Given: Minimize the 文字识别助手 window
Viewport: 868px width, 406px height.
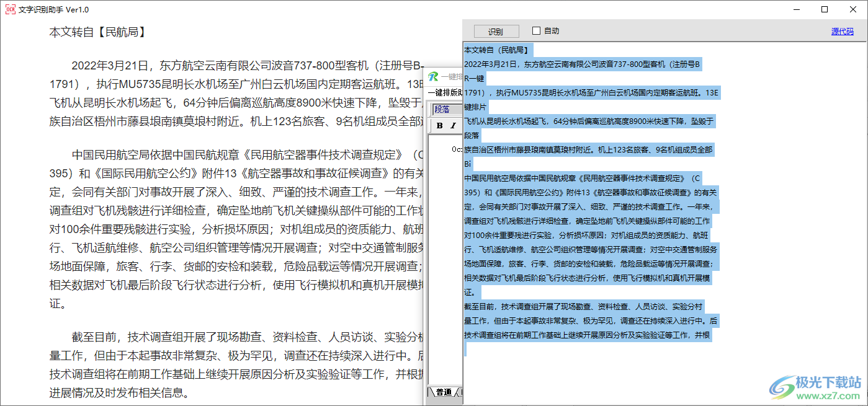Looking at the screenshot, I should (795, 9).
